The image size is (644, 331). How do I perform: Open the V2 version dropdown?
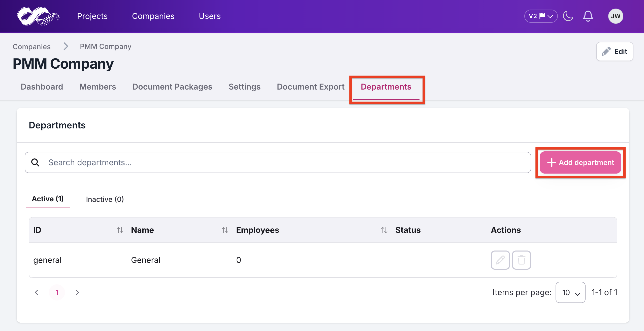tap(541, 16)
